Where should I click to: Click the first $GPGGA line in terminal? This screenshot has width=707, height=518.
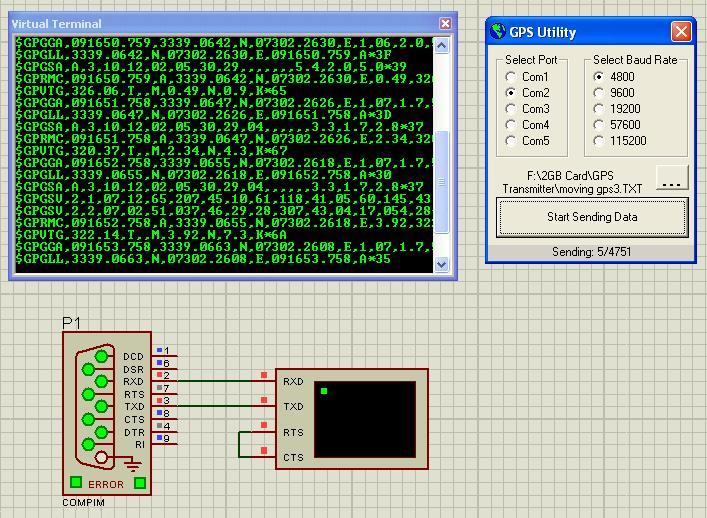tap(224, 43)
